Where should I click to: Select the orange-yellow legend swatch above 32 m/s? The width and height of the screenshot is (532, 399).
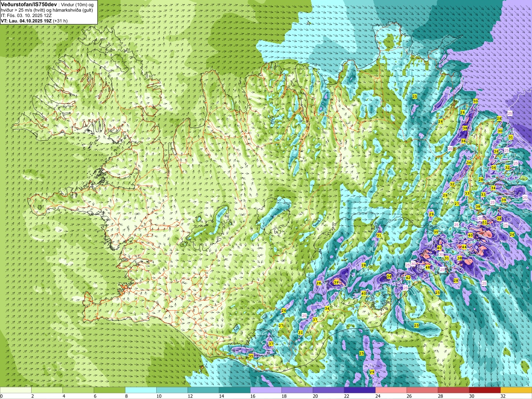(516, 390)
